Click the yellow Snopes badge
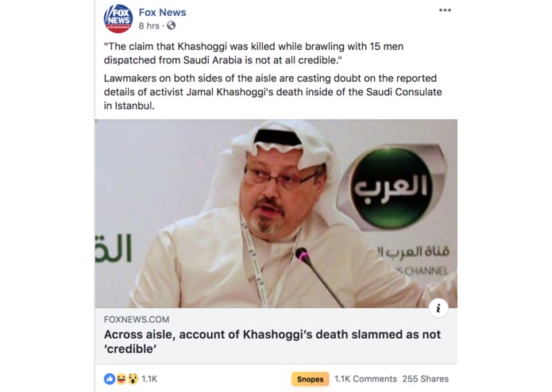 (310, 379)
